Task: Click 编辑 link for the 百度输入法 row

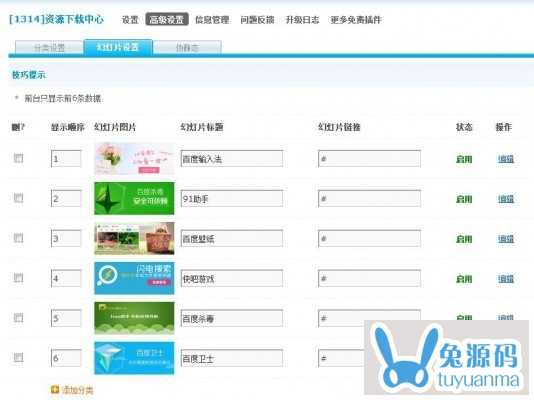Action: click(506, 159)
